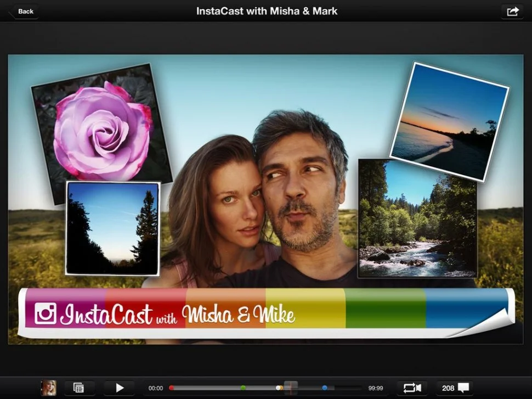The height and width of the screenshot is (399, 532).
Task: Click the Instagram camera logo in banner
Action: tap(46, 313)
